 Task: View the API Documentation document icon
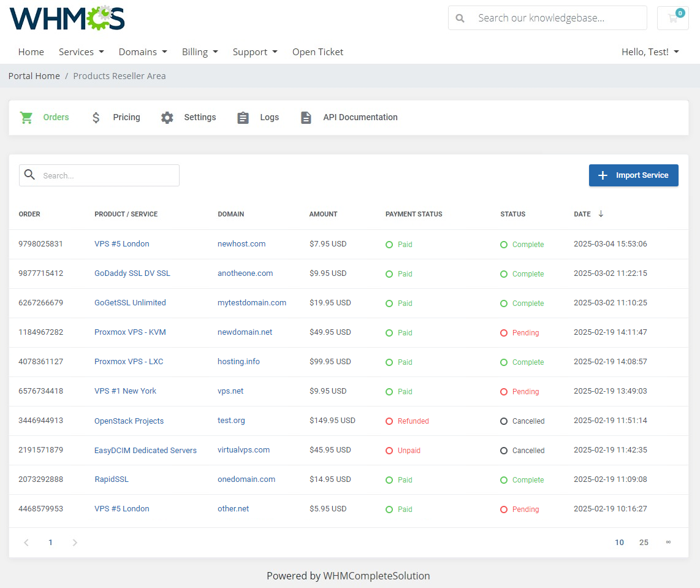(x=306, y=117)
